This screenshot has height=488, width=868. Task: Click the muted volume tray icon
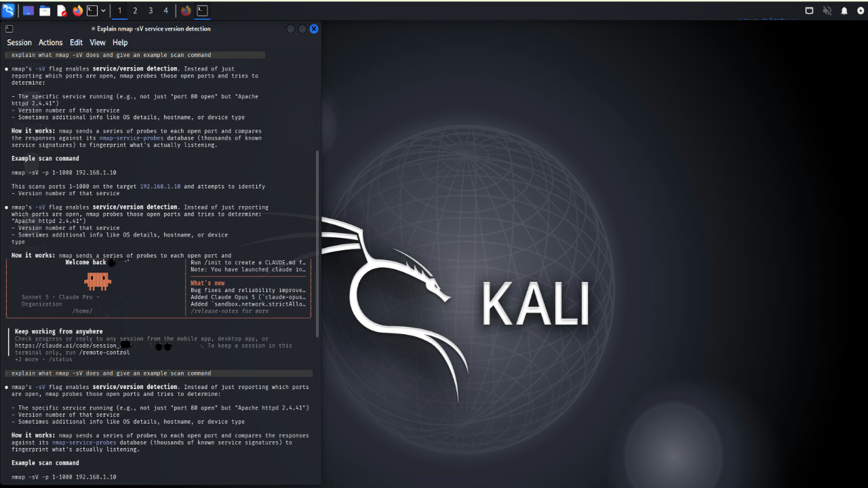point(827,11)
